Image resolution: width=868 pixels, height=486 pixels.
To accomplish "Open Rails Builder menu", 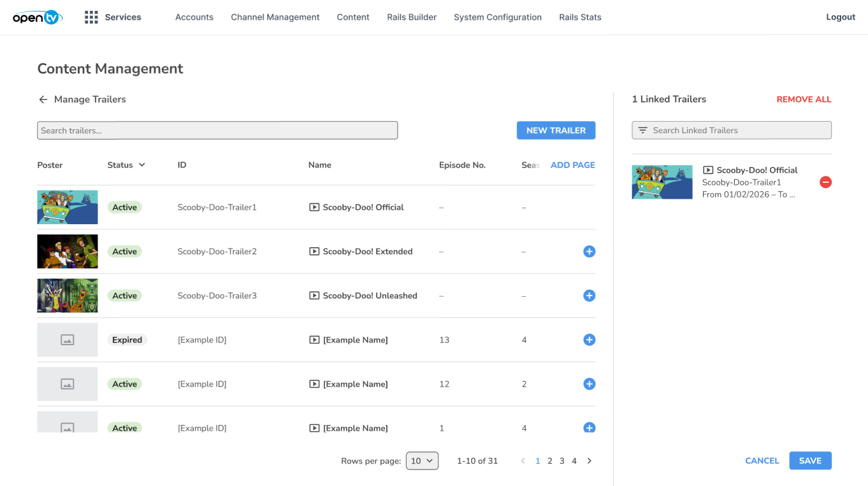I will [412, 17].
